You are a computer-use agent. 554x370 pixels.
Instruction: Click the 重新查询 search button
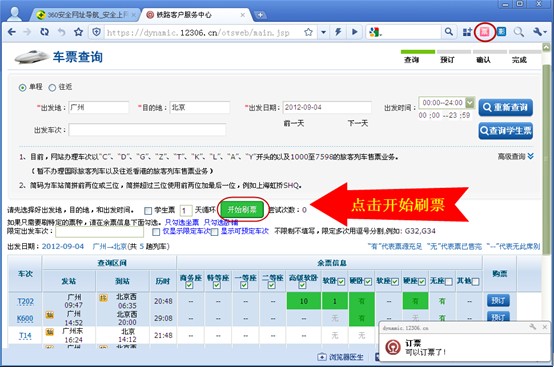click(506, 107)
